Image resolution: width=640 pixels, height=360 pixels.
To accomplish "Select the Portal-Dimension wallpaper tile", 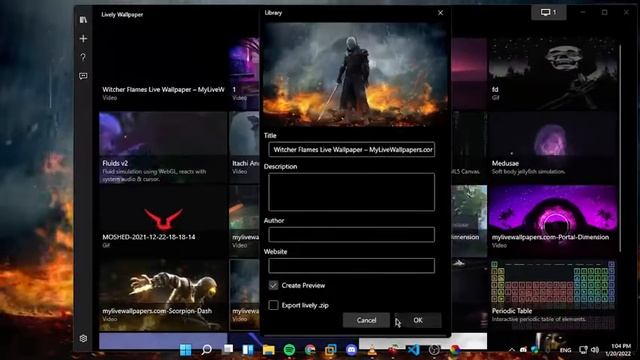I will click(x=553, y=221).
